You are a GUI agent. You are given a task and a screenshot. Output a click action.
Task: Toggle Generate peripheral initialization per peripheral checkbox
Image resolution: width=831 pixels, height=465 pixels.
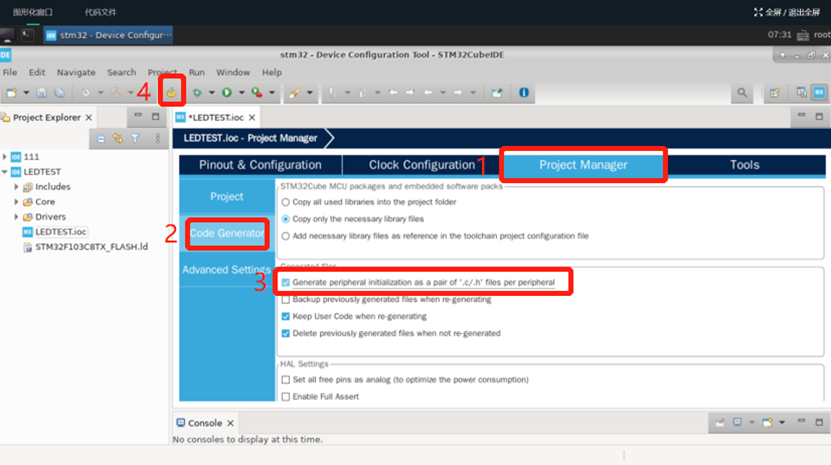pos(286,283)
